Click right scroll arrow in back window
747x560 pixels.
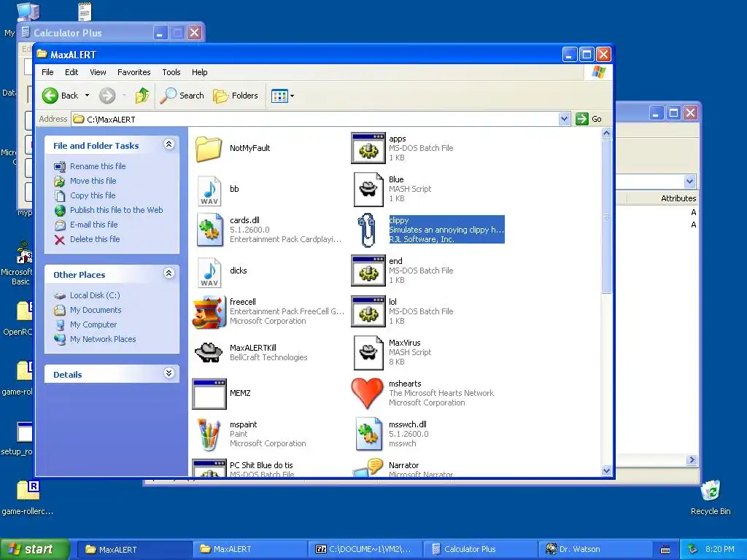(x=692, y=460)
